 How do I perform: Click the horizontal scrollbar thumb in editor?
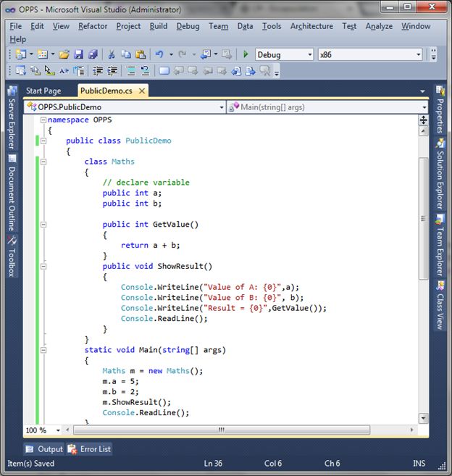pyautogui.click(x=222, y=430)
